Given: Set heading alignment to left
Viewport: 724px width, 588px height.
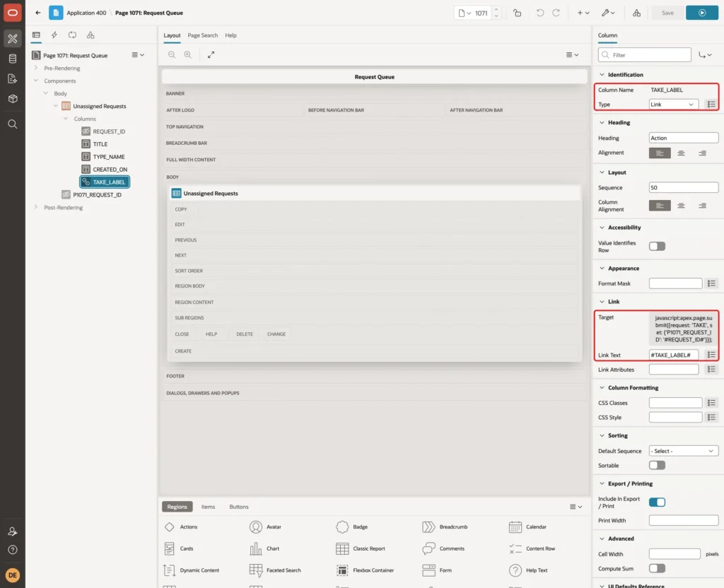Looking at the screenshot, I should tap(660, 153).
